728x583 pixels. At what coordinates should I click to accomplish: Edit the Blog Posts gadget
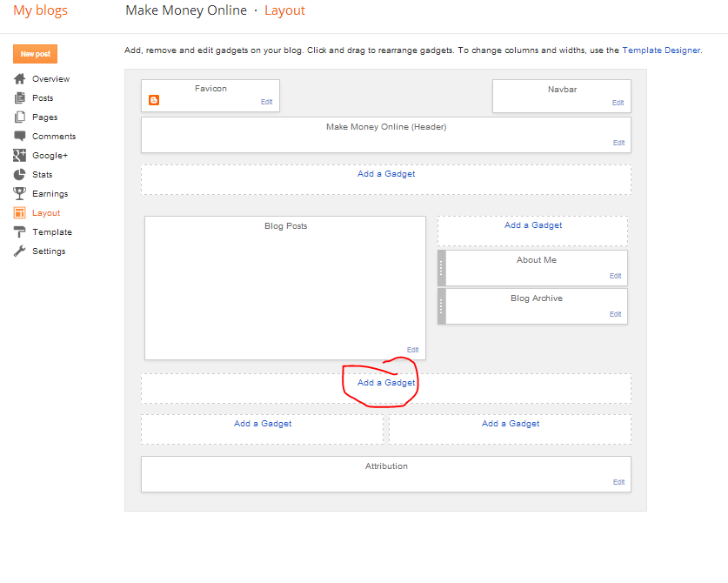point(412,350)
